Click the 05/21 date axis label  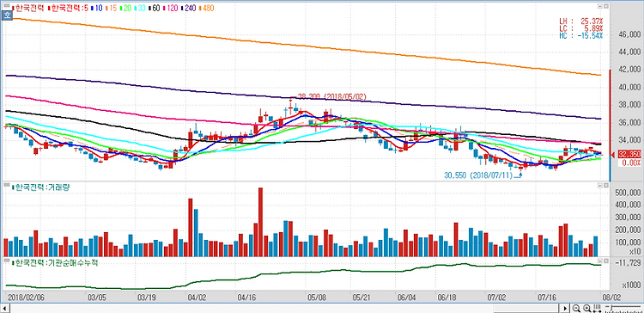[x=361, y=297]
